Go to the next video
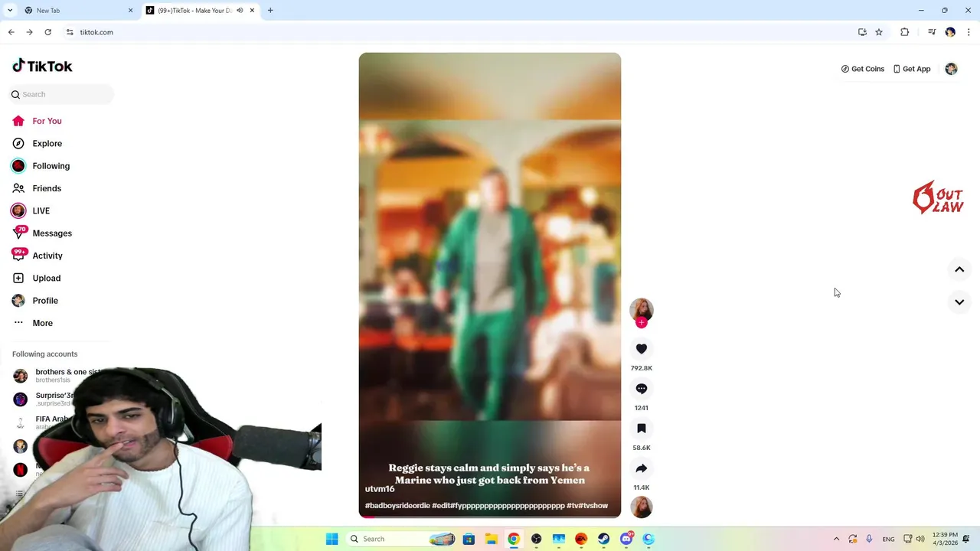Screen dimensions: 980x551 tap(959, 302)
